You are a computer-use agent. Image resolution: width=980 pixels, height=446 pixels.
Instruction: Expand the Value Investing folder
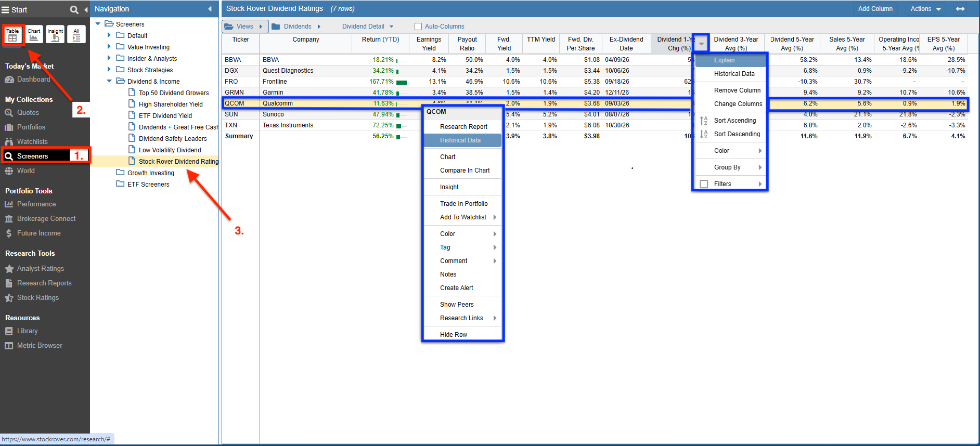click(x=109, y=47)
